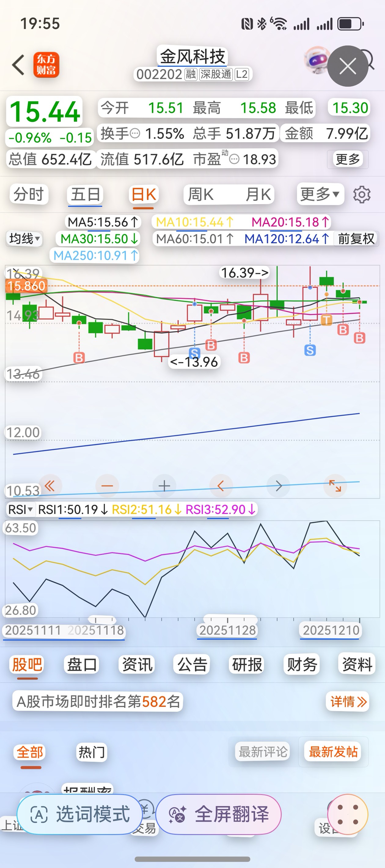The width and height of the screenshot is (385, 868).
Task: Open the RSI indicator dropdown
Action: [20, 509]
